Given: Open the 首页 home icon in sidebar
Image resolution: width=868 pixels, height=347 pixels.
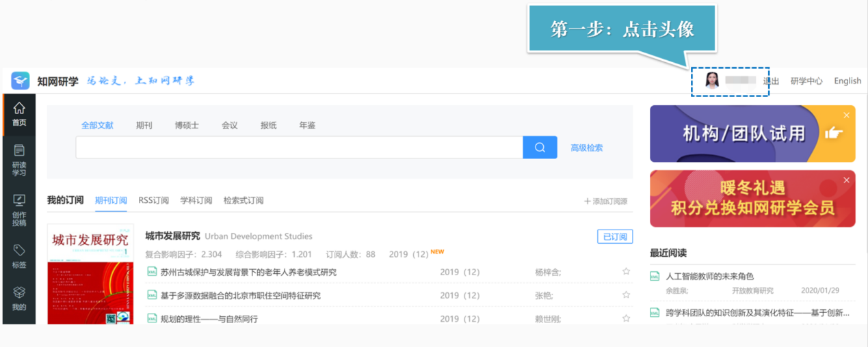Looking at the screenshot, I should [x=19, y=113].
